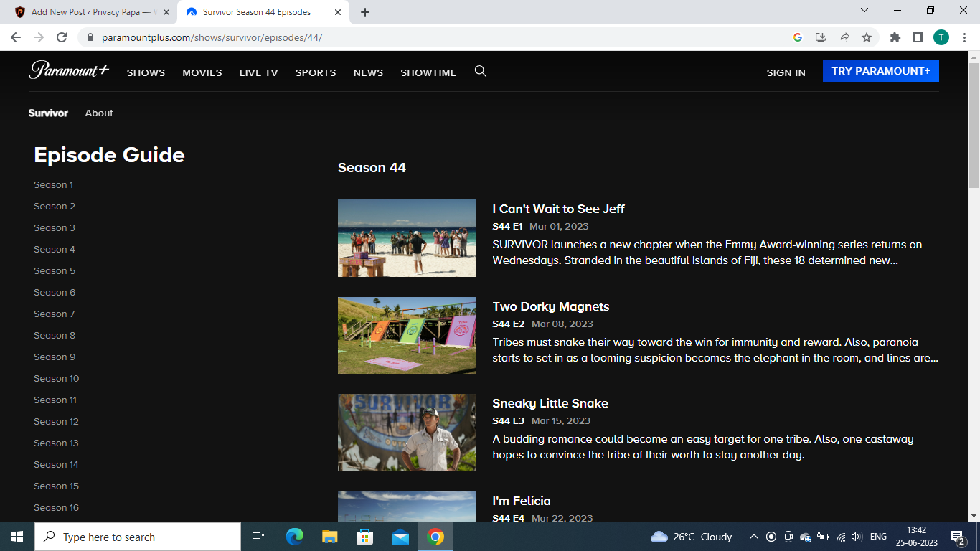The image size is (980, 551).
Task: Open a new browser tab with plus icon
Action: point(365,12)
